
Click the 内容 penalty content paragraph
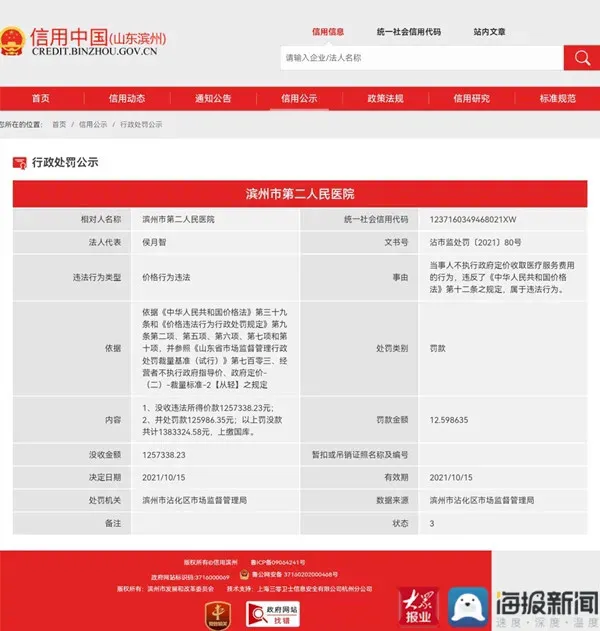click(212, 420)
